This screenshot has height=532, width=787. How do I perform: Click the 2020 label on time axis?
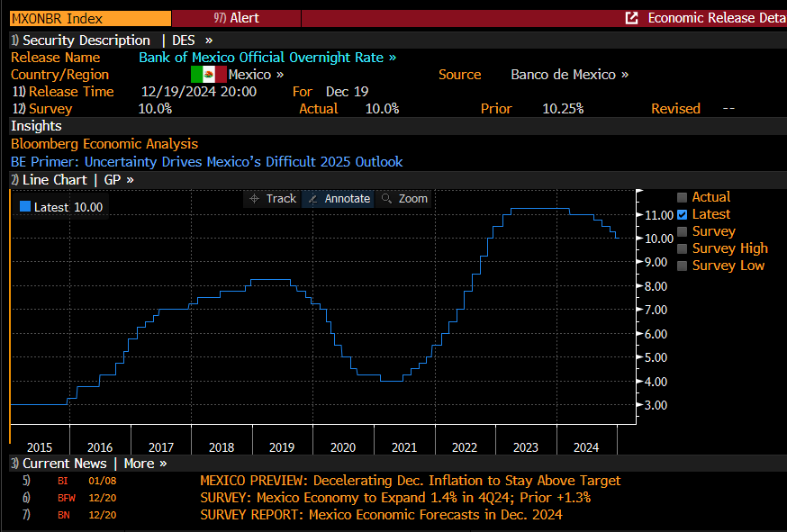point(343,447)
